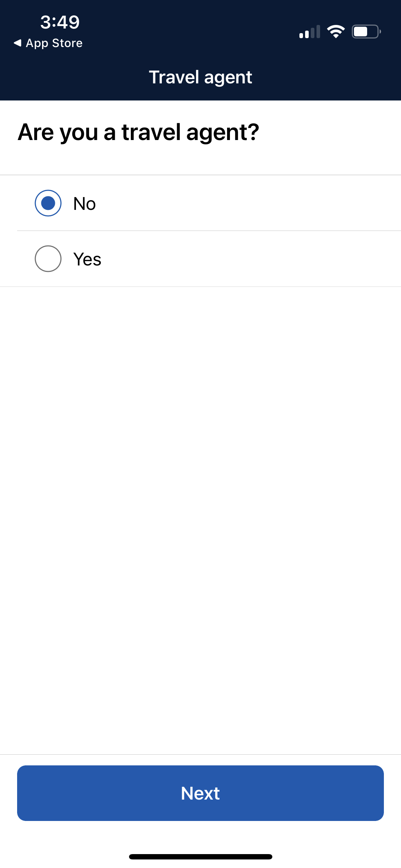The image size is (401, 868).
Task: Tap the Next button
Action: click(x=200, y=793)
